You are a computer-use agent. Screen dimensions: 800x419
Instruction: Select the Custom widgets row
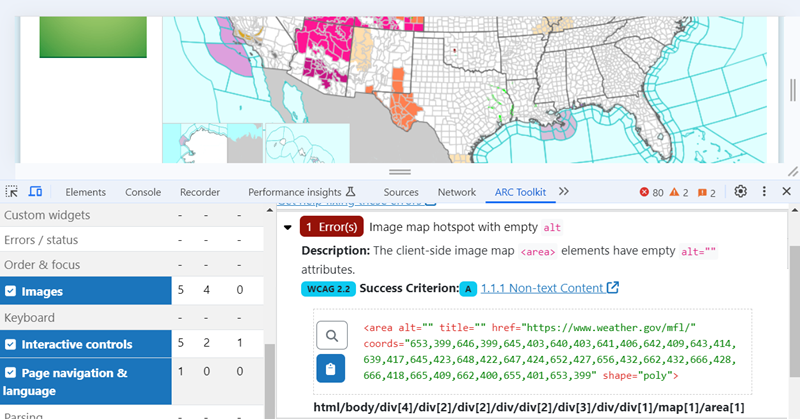[132, 215]
